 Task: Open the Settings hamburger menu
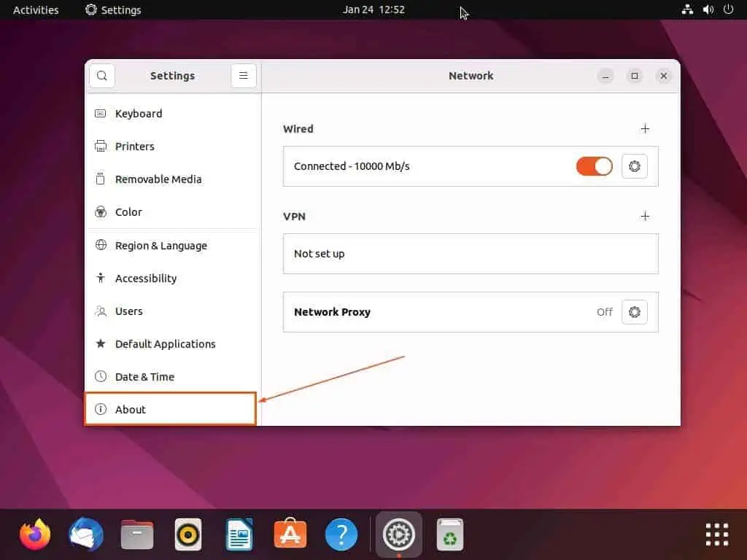click(244, 76)
